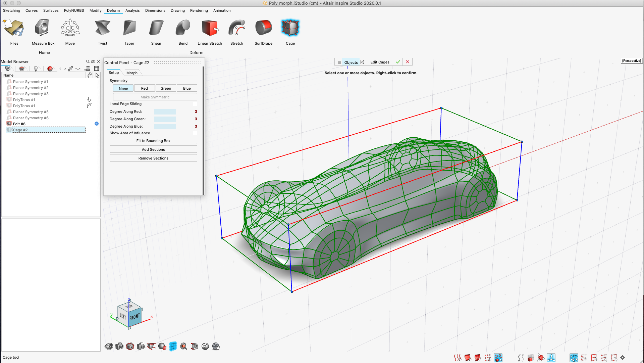644x363 pixels.
Task: Open the guide bar hamburger menu
Action: pyautogui.click(x=339, y=62)
